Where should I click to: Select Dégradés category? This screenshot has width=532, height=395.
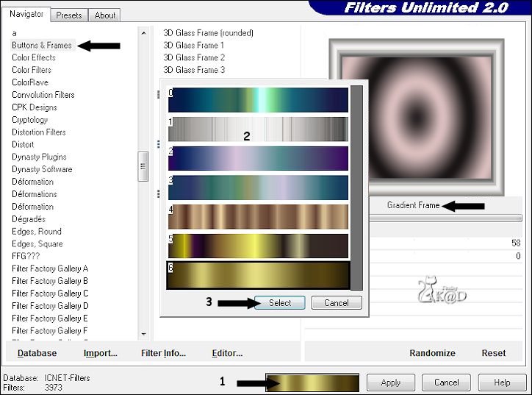pos(29,219)
